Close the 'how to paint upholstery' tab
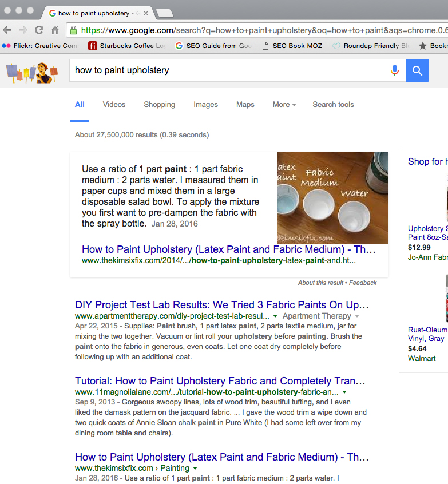 click(146, 13)
